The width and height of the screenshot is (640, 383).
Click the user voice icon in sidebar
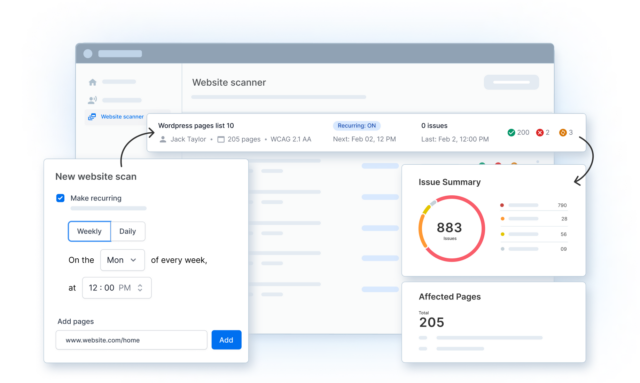[x=93, y=100]
